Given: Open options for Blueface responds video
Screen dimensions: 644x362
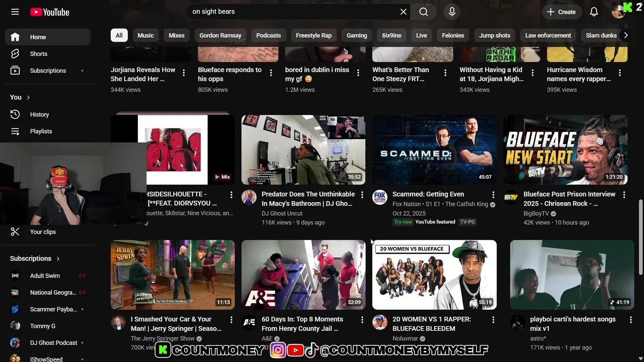Looking at the screenshot, I should [271, 73].
